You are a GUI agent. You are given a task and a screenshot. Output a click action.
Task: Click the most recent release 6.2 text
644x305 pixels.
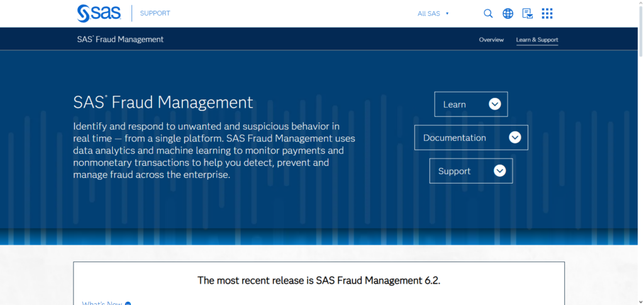click(x=319, y=280)
